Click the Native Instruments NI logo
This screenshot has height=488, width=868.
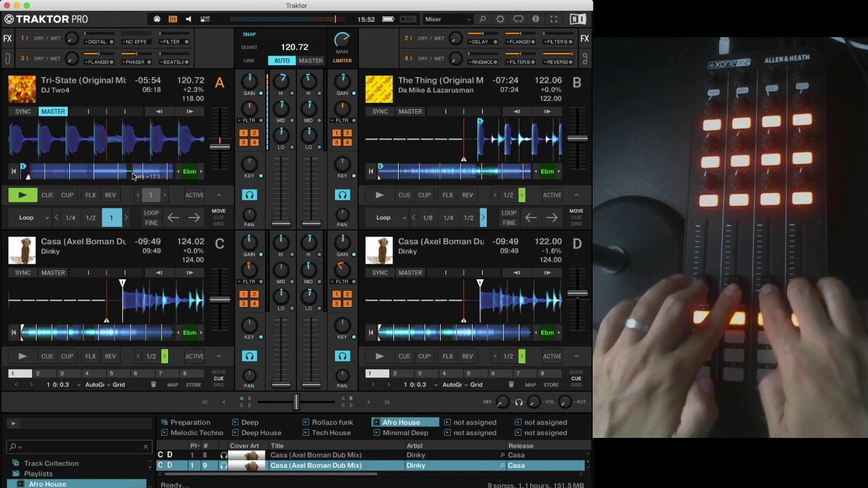click(577, 20)
